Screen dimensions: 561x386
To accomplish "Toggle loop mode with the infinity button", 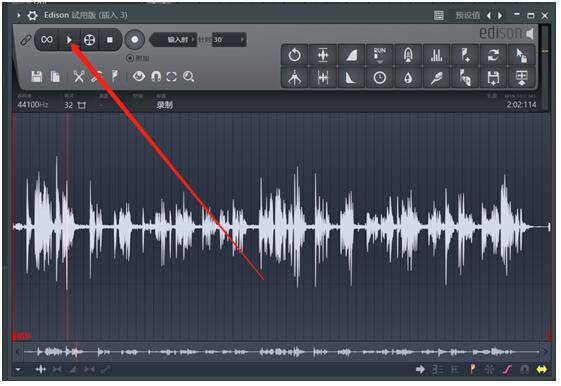I will (x=47, y=39).
